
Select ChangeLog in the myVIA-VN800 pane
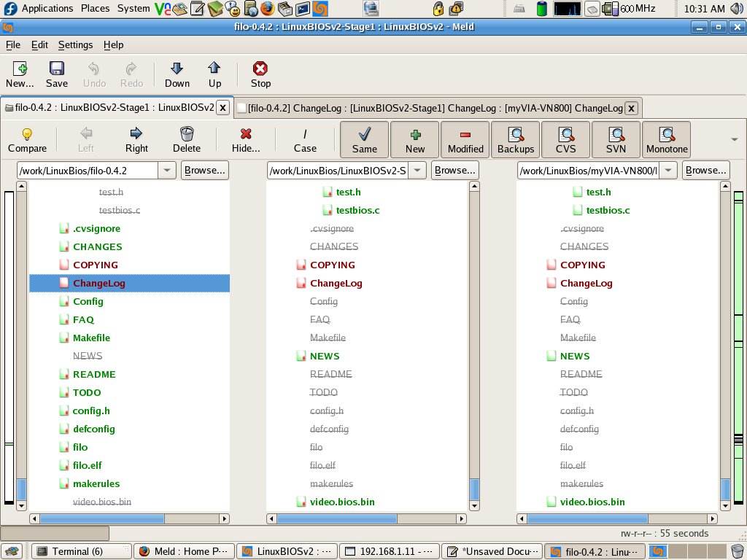(586, 284)
